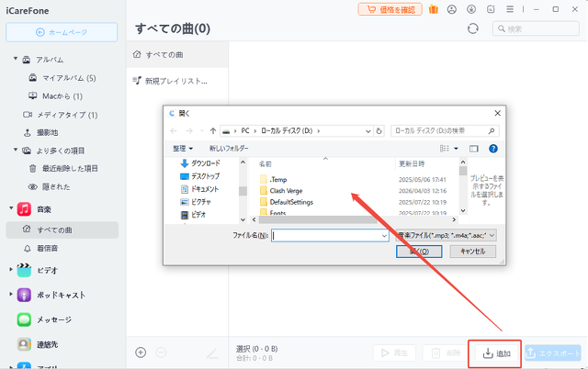The width and height of the screenshot is (588, 369).
Task: Open 隠された hidden items
Action: (49, 186)
